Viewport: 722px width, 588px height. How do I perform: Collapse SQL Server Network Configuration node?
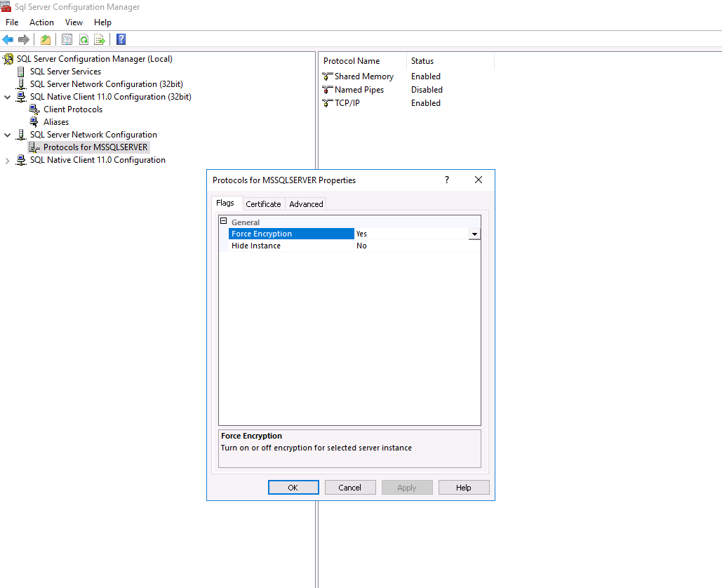[7, 135]
